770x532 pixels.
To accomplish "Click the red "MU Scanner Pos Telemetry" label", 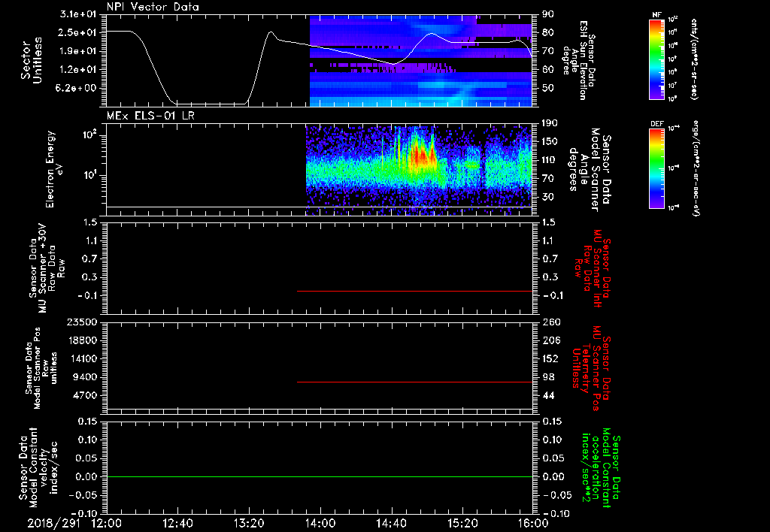I will (591, 368).
